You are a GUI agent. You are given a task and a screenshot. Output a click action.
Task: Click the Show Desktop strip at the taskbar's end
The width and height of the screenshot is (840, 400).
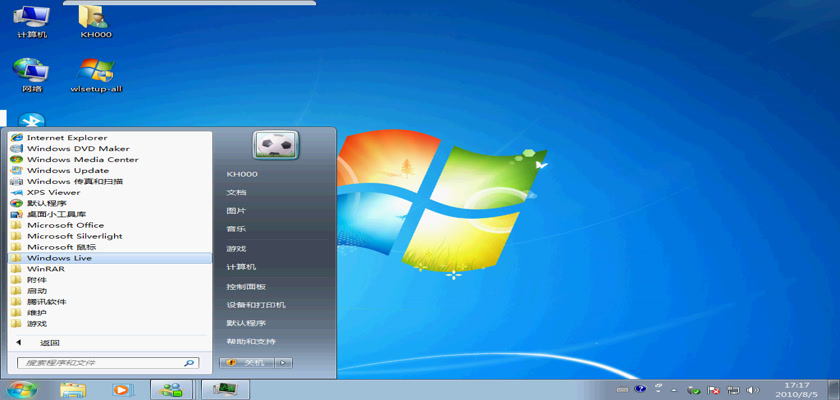coord(835,390)
